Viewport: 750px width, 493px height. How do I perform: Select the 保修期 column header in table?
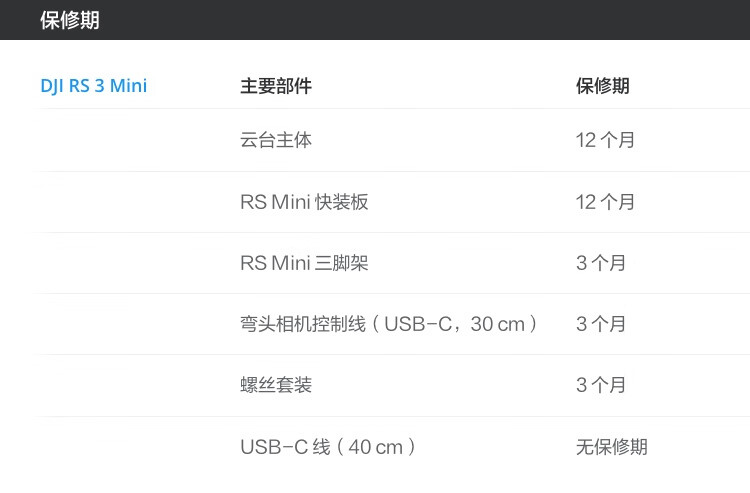(x=602, y=86)
